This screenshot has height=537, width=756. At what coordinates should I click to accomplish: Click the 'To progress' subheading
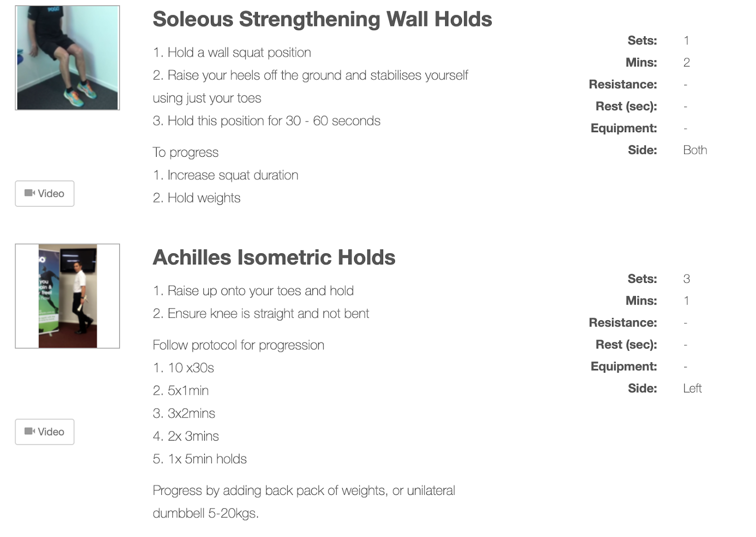point(186,153)
